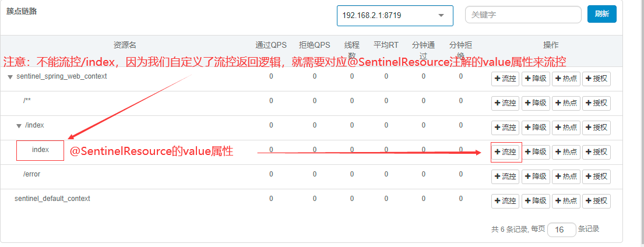Click 降级 button for sentinel_default_context row
This screenshot has width=644, height=247.
(x=536, y=201)
